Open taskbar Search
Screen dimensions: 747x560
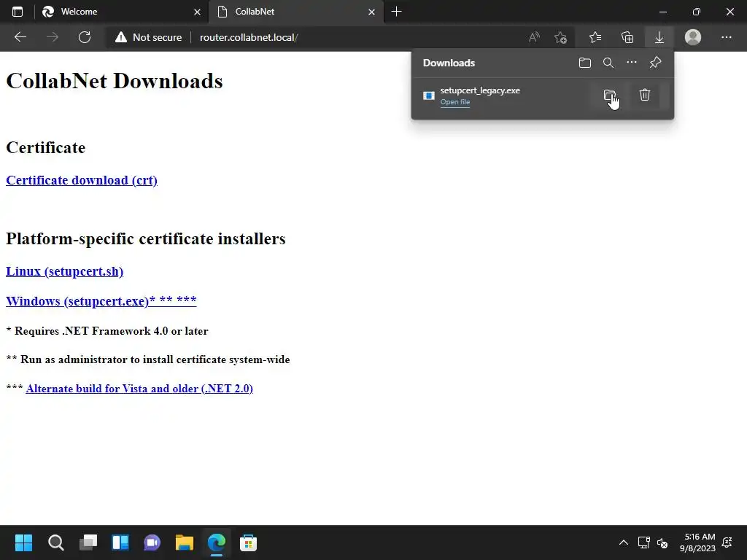(x=55, y=542)
